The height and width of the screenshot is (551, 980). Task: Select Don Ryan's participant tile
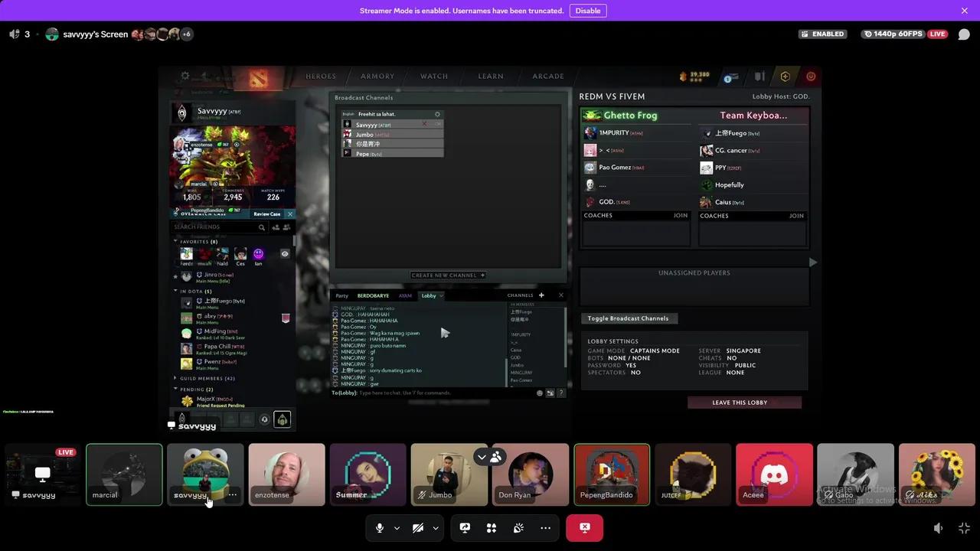click(x=530, y=474)
